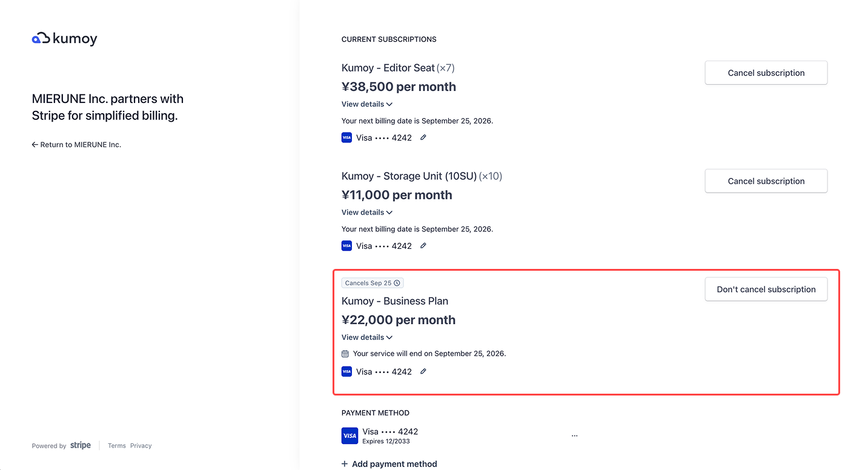Viewport: 868px width, 470px height.
Task: Return to MIERUNE Inc. site
Action: click(76, 145)
